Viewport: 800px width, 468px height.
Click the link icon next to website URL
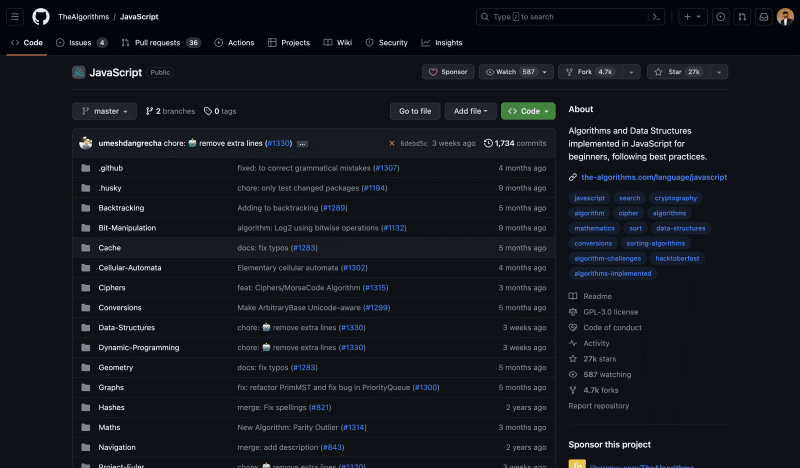573,177
